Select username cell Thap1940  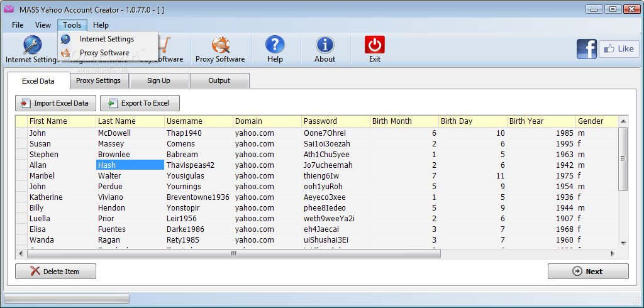click(x=199, y=133)
